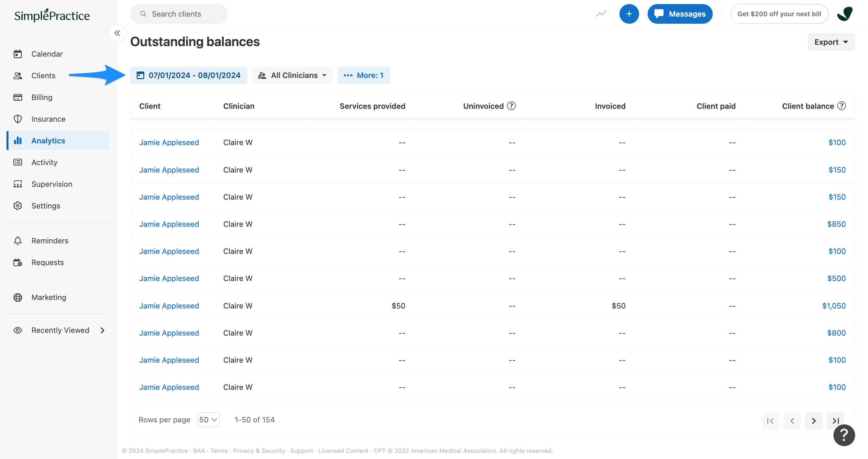The width and height of the screenshot is (868, 459).
Task: Click the BAA footer link
Action: [199, 451]
